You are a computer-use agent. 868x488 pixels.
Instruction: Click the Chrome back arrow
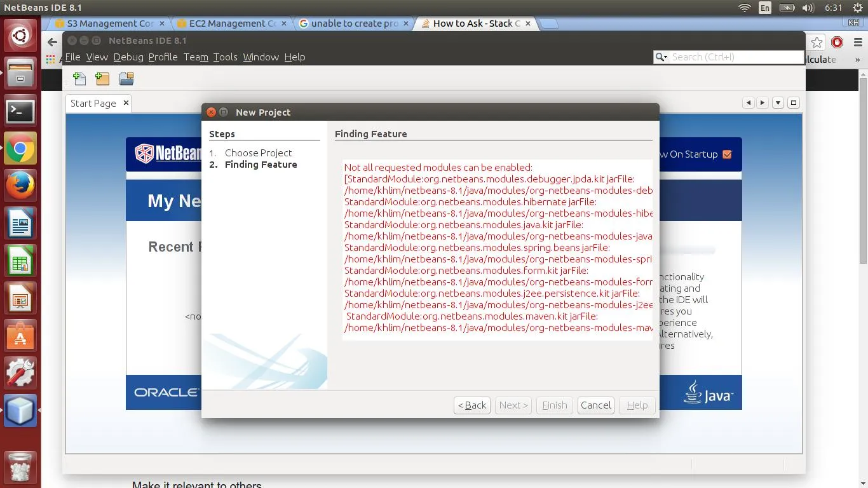(x=52, y=42)
